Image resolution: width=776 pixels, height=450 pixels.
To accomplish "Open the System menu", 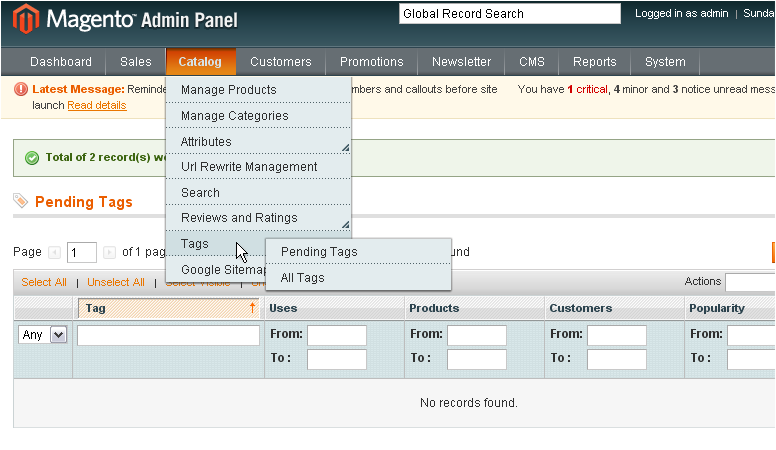I will click(x=665, y=62).
